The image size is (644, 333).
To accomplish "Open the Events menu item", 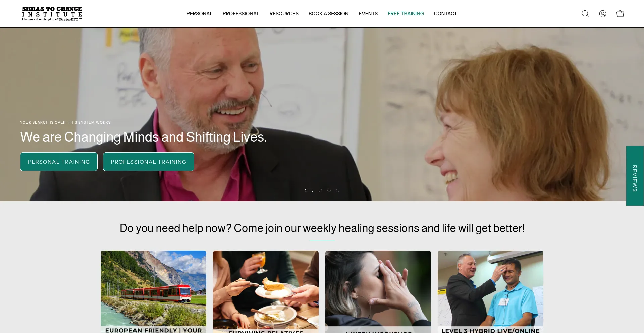I will click(x=368, y=14).
